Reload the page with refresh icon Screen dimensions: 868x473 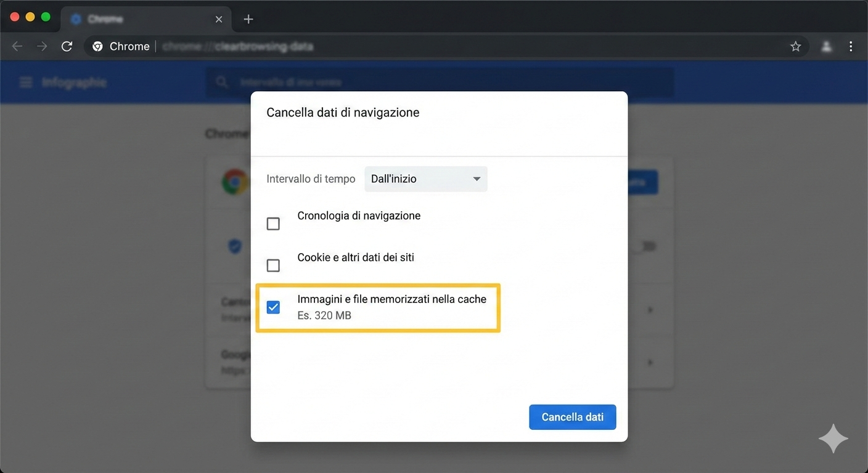click(x=67, y=46)
